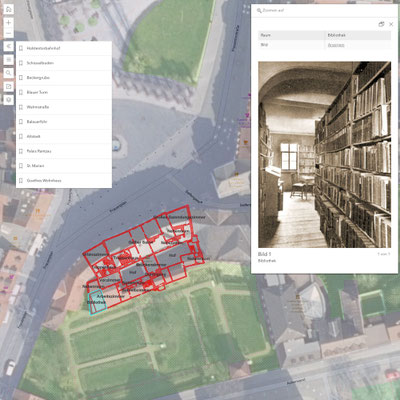Image resolution: width=400 pixels, height=400 pixels.
Task: Go to the St. Marien bookmark
Action: [x=64, y=166]
